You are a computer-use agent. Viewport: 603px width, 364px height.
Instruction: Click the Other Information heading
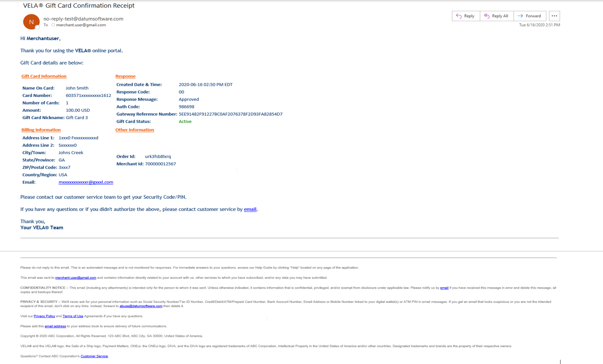coord(134,130)
